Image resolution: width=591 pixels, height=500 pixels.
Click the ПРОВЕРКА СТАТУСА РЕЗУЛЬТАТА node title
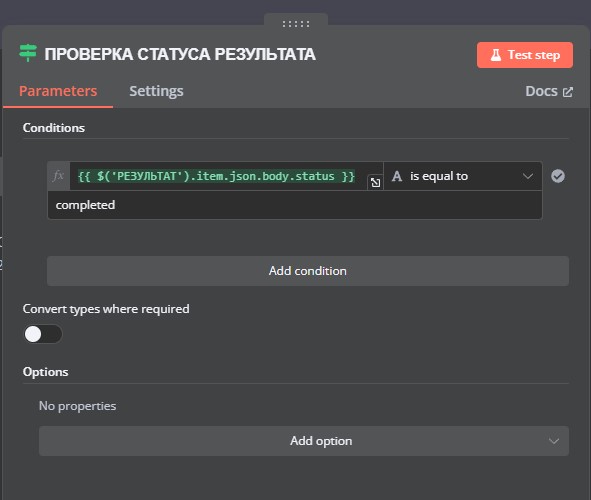click(x=180, y=54)
